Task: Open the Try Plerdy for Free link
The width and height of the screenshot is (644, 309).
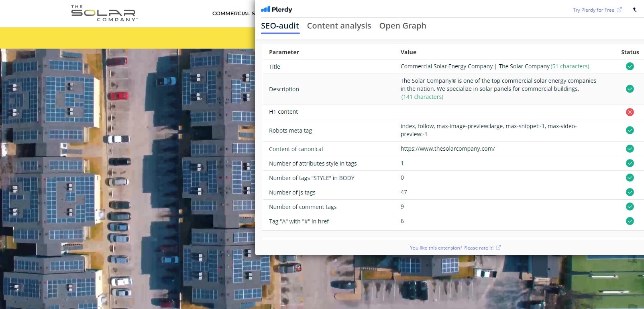Action: (x=597, y=10)
